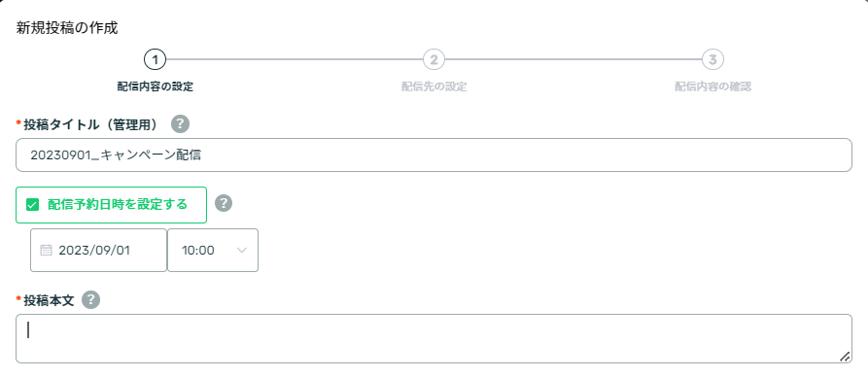Image resolution: width=868 pixels, height=377 pixels.
Task: Open date picker showing 2023/09/01
Action: pos(98,251)
